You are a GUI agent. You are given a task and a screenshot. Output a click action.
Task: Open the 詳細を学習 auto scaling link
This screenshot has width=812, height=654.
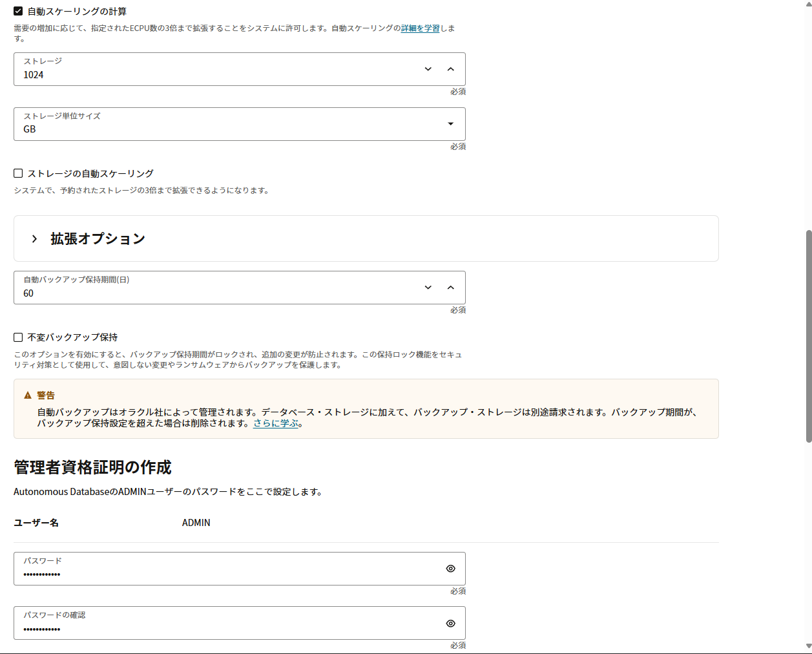(x=420, y=28)
